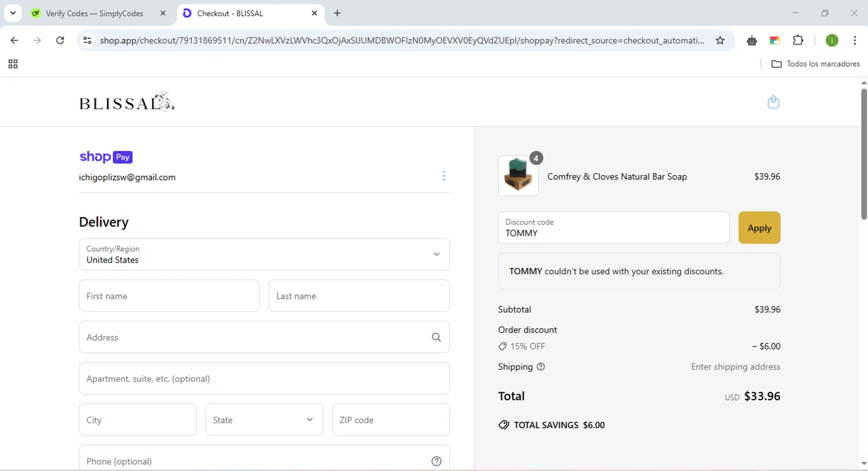Go back to the previous page
Viewport: 868px width, 471px height.
(14, 41)
